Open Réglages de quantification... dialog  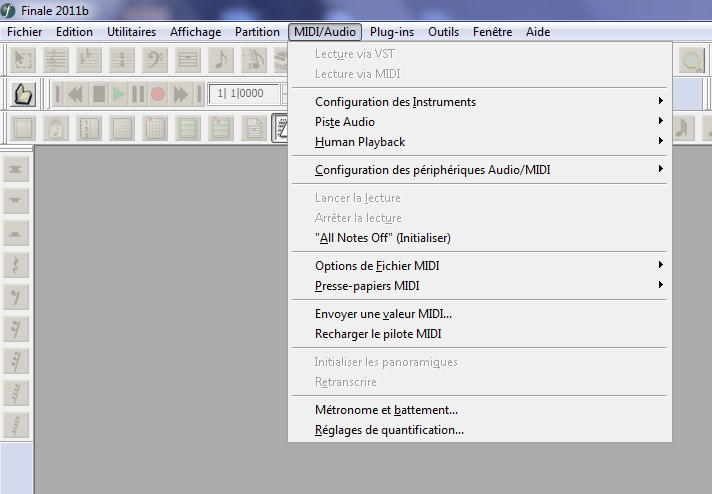[480, 429]
